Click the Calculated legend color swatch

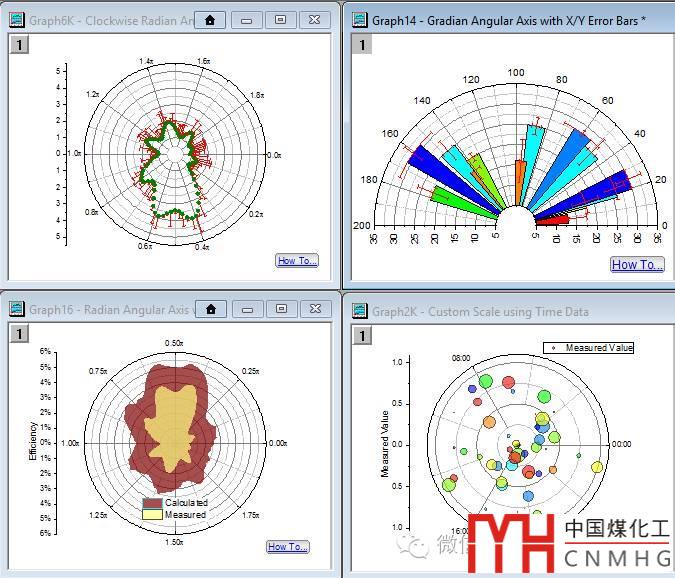click(152, 503)
